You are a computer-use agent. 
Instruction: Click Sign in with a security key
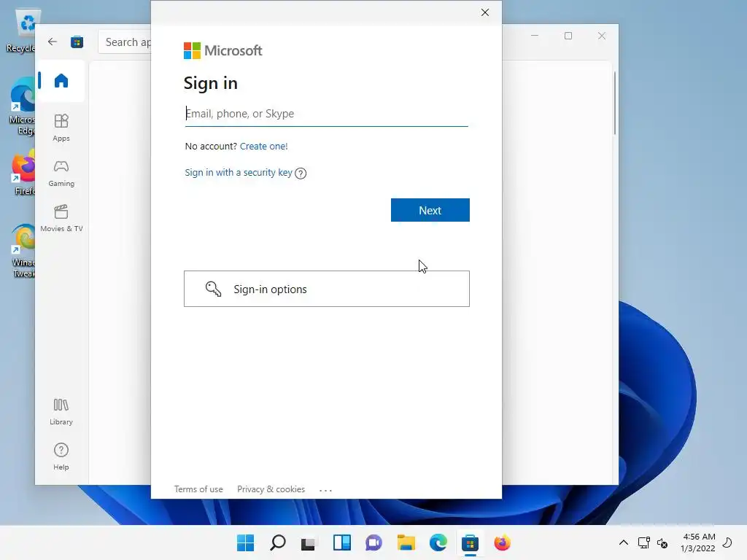pos(239,172)
